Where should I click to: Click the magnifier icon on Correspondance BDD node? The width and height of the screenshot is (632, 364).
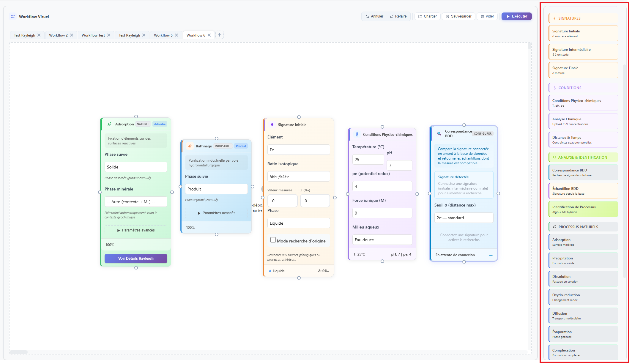(439, 134)
